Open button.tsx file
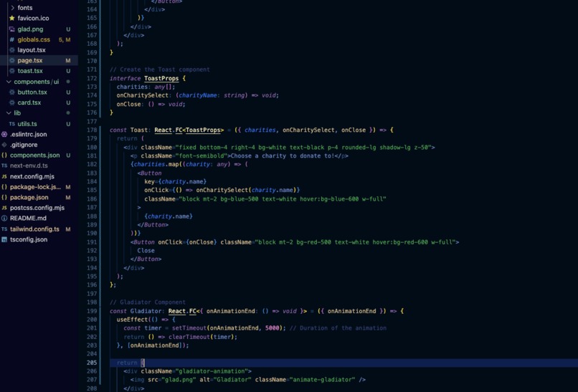 (x=32, y=92)
